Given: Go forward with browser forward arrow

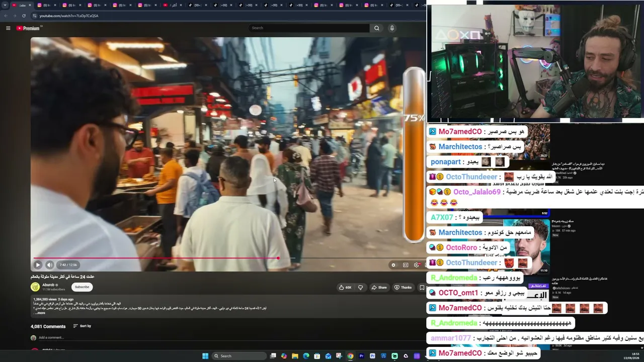Looking at the screenshot, I should pyautogui.click(x=15, y=16).
